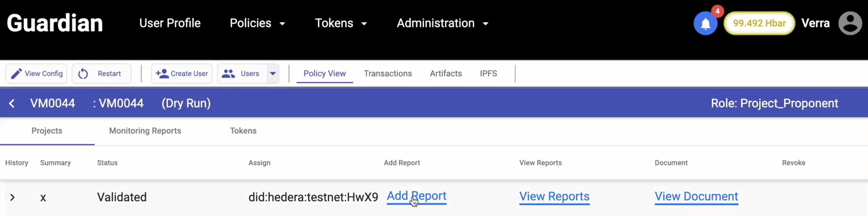Click the Create User button
This screenshot has width=868, height=216.
182,73
